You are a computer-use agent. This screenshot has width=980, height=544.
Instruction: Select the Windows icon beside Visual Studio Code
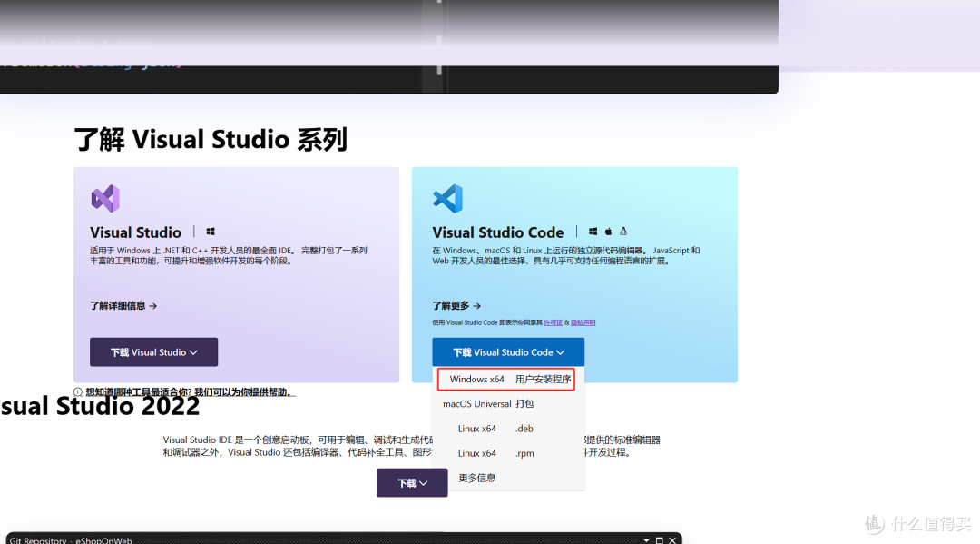(593, 231)
